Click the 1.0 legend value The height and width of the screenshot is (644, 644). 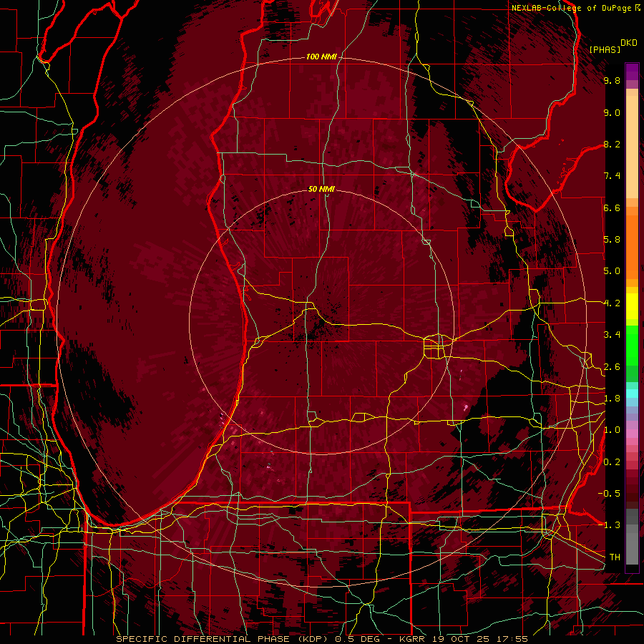[x=612, y=430]
